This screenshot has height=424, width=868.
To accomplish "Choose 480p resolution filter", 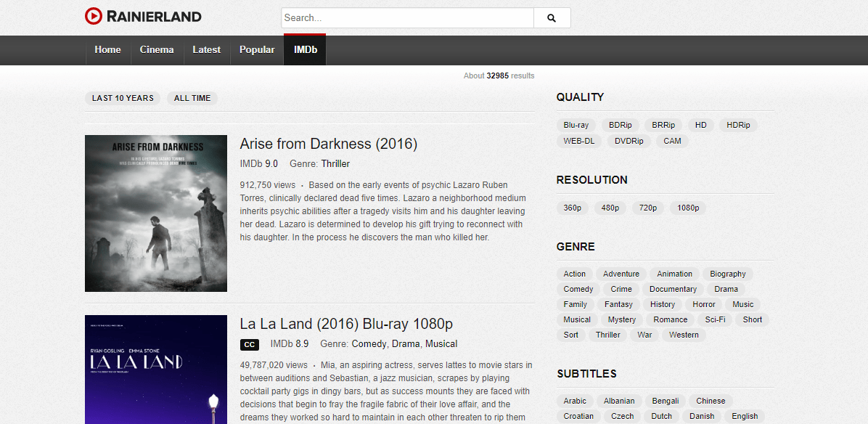I will [x=610, y=208].
